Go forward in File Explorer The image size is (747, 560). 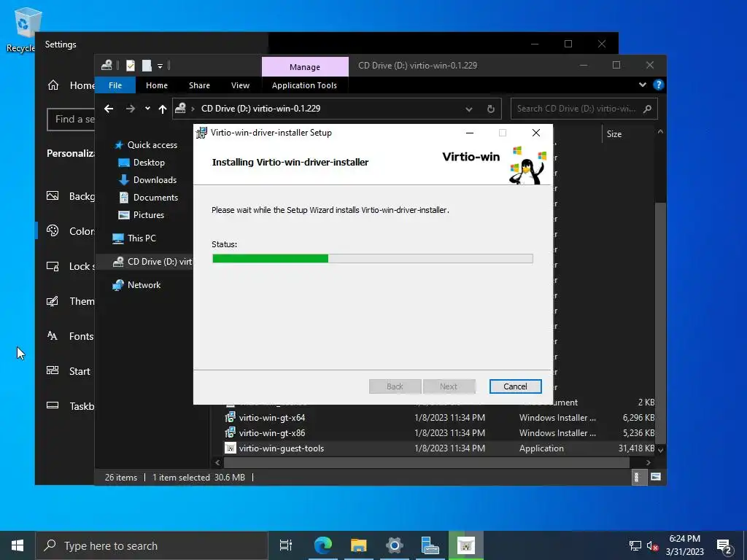[x=130, y=109]
